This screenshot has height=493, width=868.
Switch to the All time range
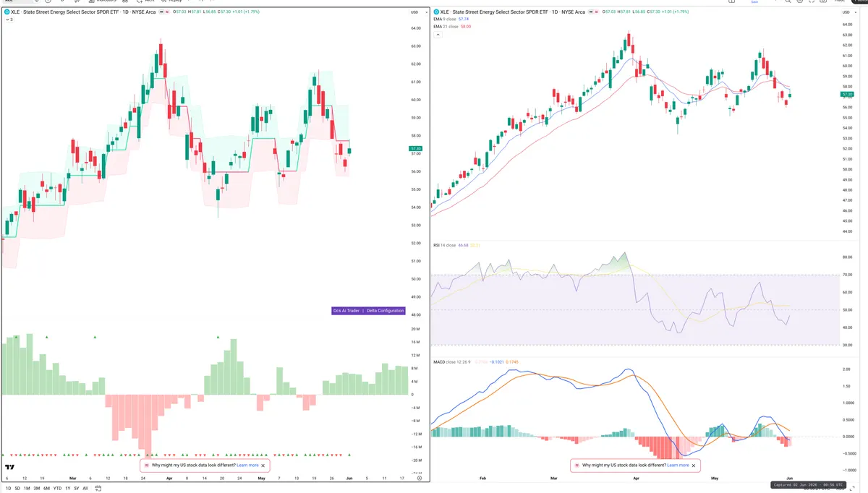[85, 488]
